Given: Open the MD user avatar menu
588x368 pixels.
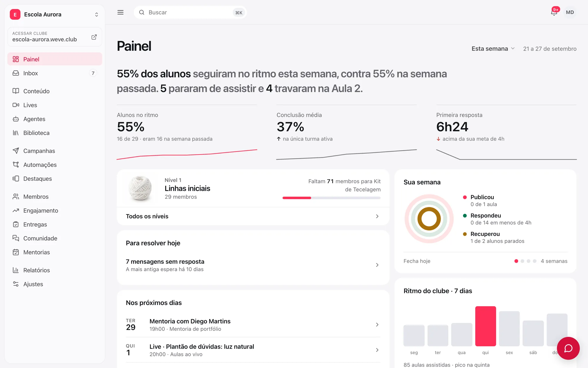Looking at the screenshot, I should click(x=570, y=12).
